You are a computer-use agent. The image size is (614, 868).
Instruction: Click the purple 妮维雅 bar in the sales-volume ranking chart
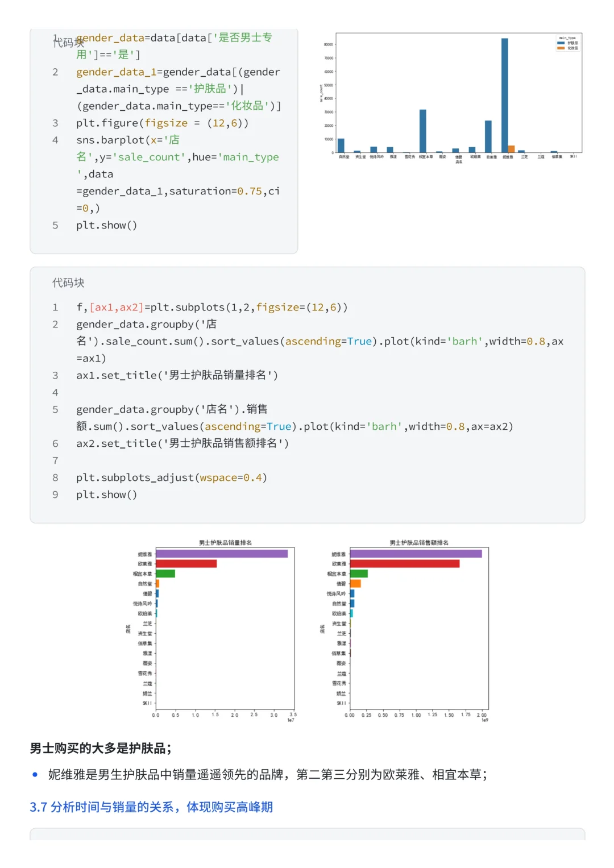[x=222, y=554]
